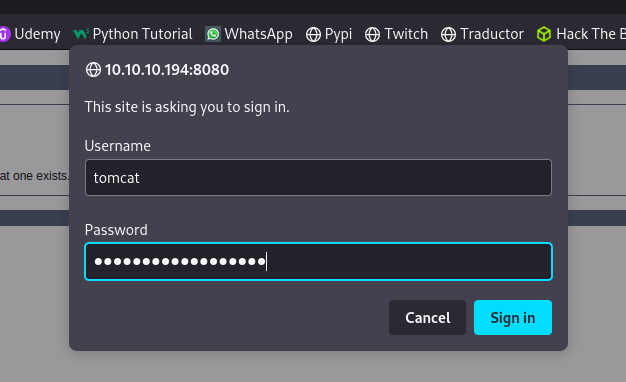The height and width of the screenshot is (382, 626).
Task: Click the green W3Schools icon for Python Tutorial
Action: 81,34
